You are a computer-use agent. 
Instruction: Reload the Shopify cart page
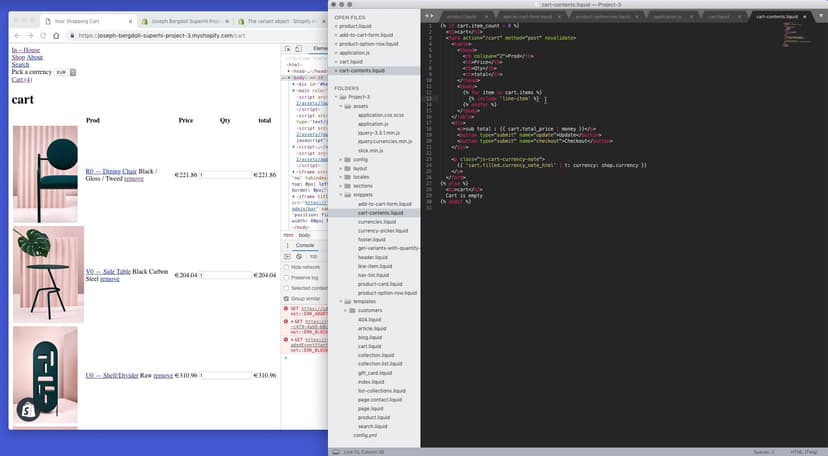pos(43,35)
